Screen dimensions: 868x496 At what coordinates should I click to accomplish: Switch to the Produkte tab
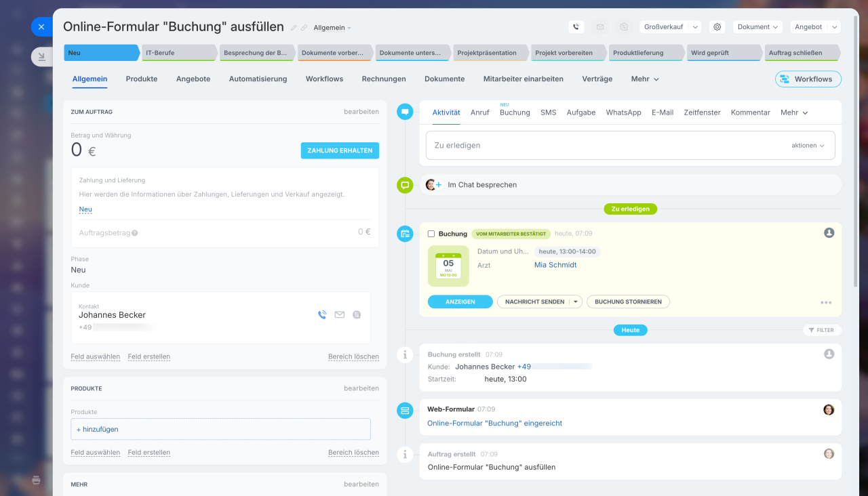(x=142, y=79)
